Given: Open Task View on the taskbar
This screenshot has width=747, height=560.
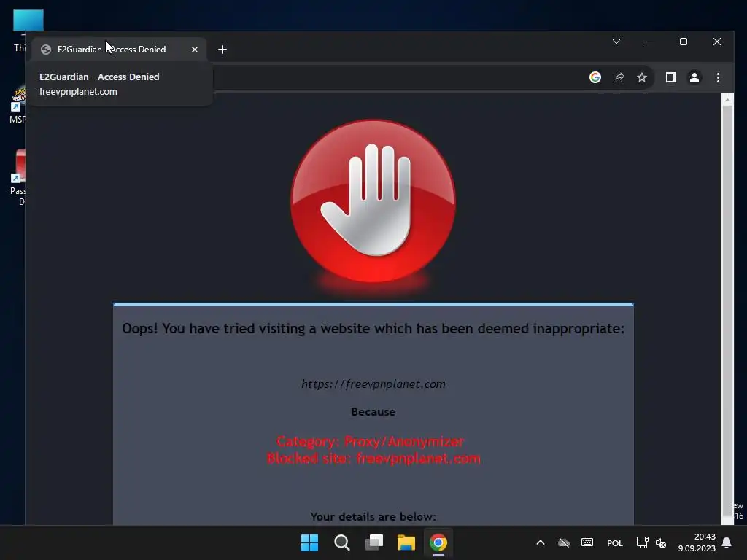Looking at the screenshot, I should point(374,542).
